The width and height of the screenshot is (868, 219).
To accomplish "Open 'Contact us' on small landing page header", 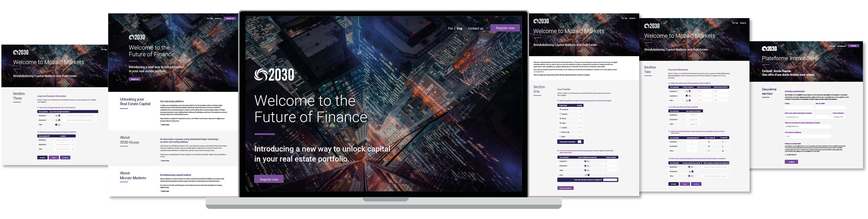I will point(218,18).
